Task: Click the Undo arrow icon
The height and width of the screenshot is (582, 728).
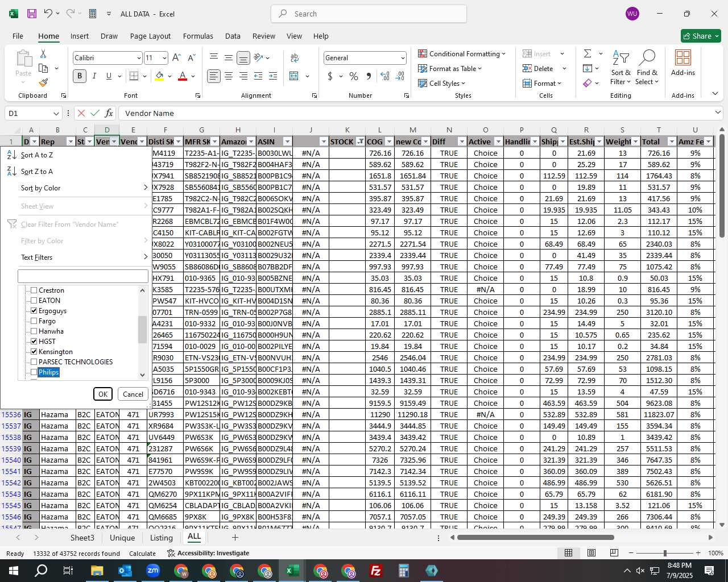Action: (x=48, y=14)
